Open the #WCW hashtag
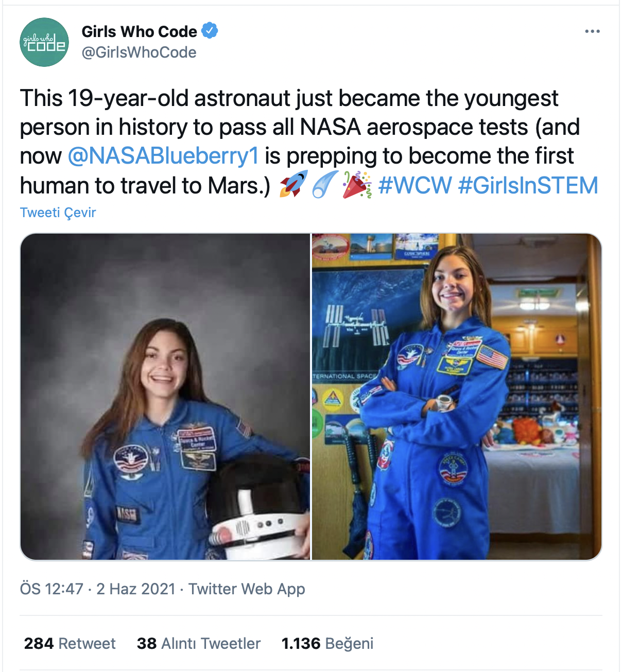 pos(415,185)
